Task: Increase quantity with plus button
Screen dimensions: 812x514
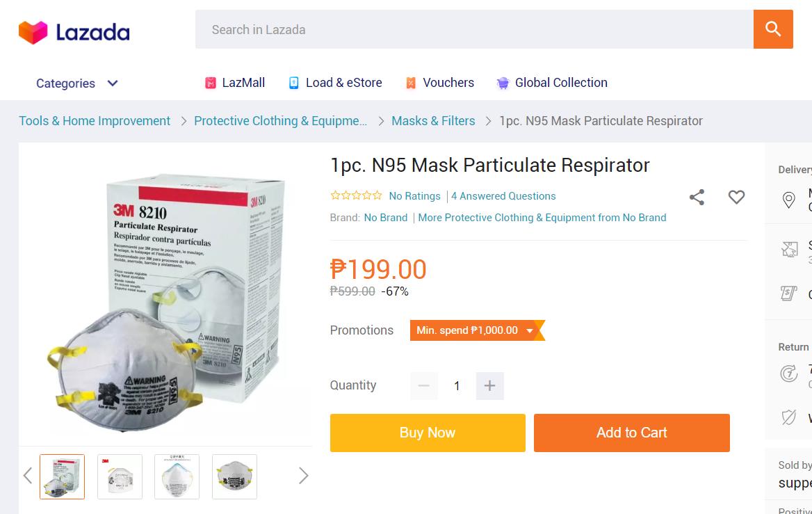Action: coord(490,385)
